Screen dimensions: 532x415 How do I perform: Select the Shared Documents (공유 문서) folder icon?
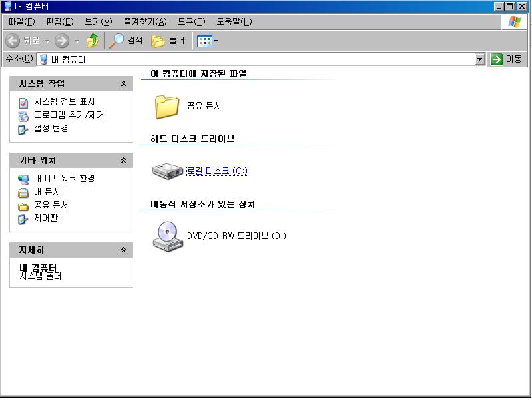[167, 107]
